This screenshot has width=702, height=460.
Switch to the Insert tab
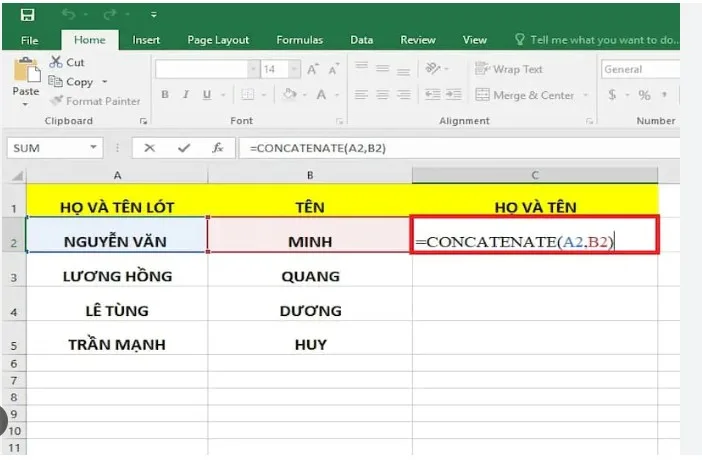coord(146,40)
